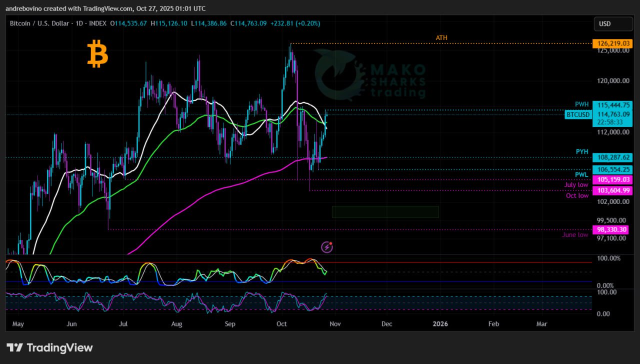This screenshot has height=364, width=640.
Task: Click the purple lightning bolt event icon
Action: point(326,246)
